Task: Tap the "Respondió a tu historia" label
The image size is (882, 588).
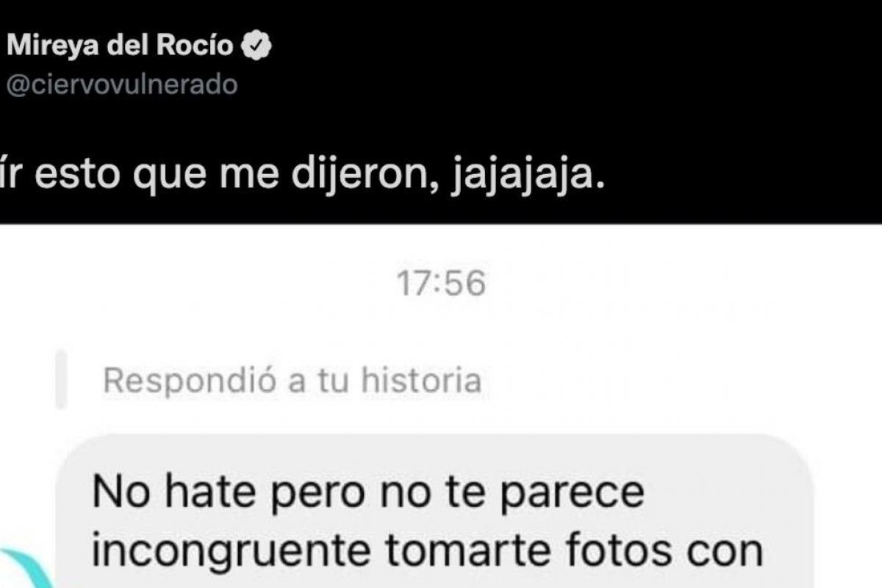Action: point(293,381)
